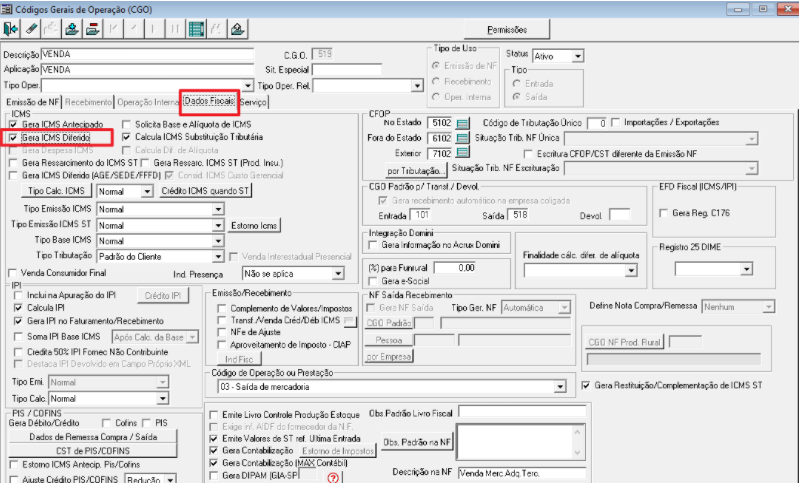The width and height of the screenshot is (801, 485).
Task: Click the por Tributação... button
Action: [x=415, y=171]
